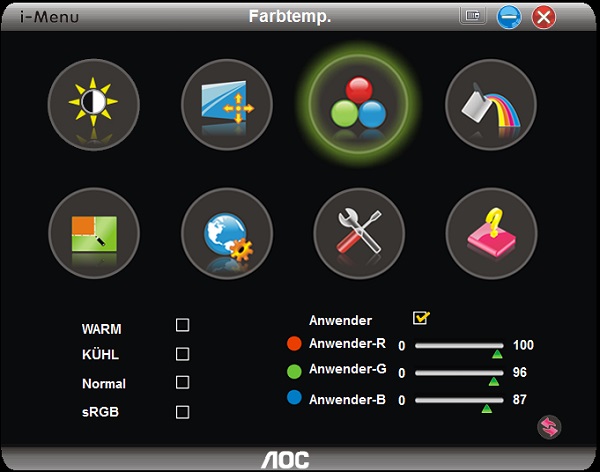Click the sRGB label
The height and width of the screenshot is (472, 600).
tap(100, 412)
